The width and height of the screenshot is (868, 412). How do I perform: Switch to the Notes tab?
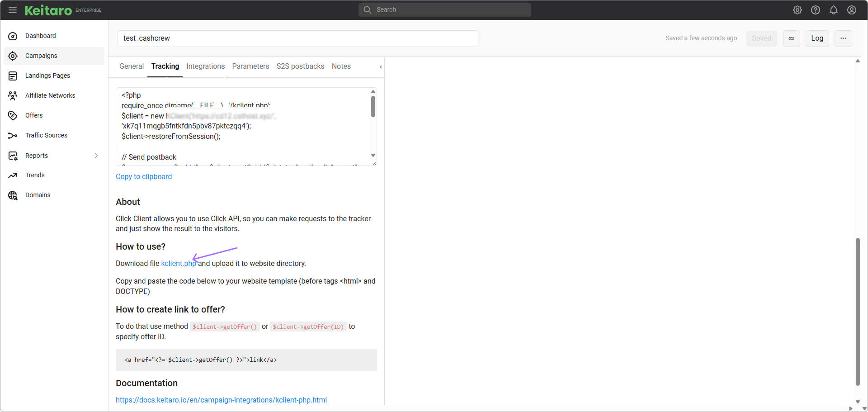[341, 66]
